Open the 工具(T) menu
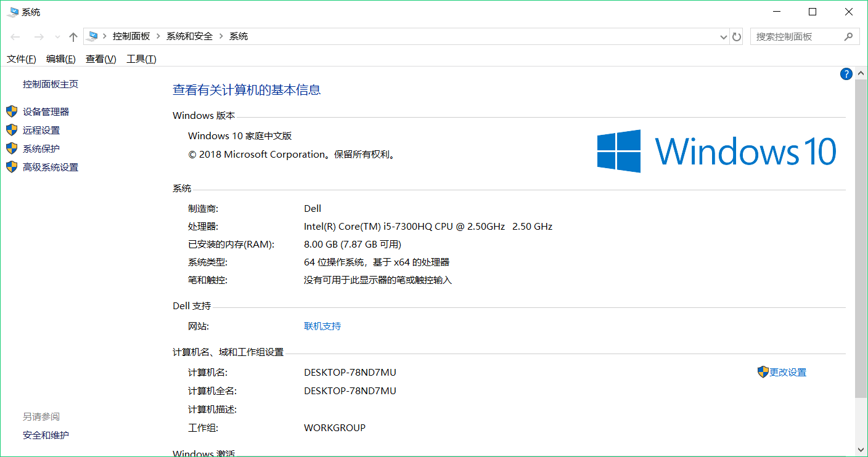The height and width of the screenshot is (457, 868). 141,59
